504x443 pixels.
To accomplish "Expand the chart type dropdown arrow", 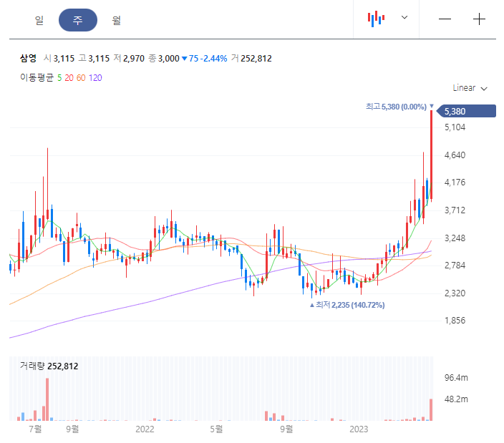I will [404, 17].
